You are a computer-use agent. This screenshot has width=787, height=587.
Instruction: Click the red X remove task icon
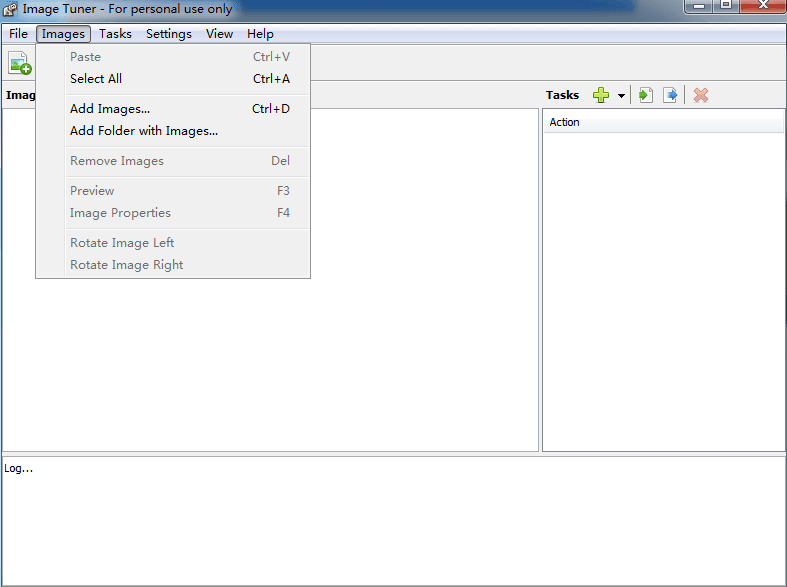click(701, 95)
